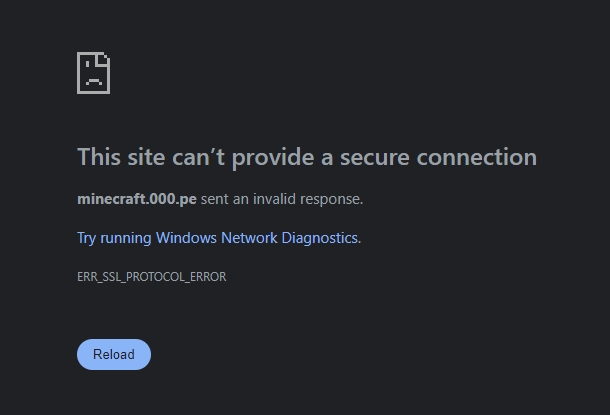Click the bold minecraft.000.pe domain name
This screenshot has width=610, height=415.
tap(136, 199)
